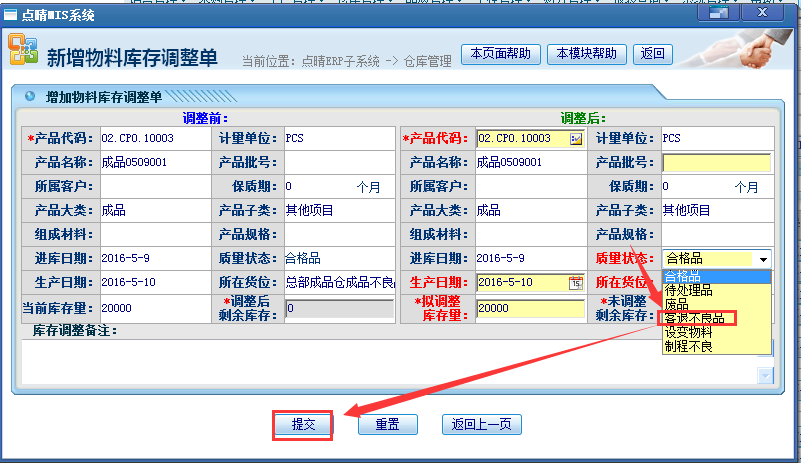Click the 返回 button in the header
Image resolution: width=801 pixels, height=463 pixels.
click(x=652, y=53)
